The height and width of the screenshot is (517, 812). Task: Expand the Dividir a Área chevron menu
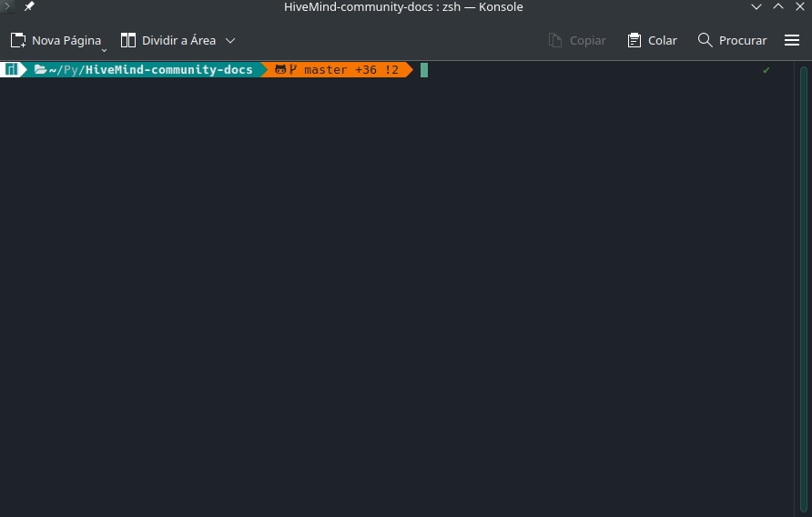click(230, 40)
